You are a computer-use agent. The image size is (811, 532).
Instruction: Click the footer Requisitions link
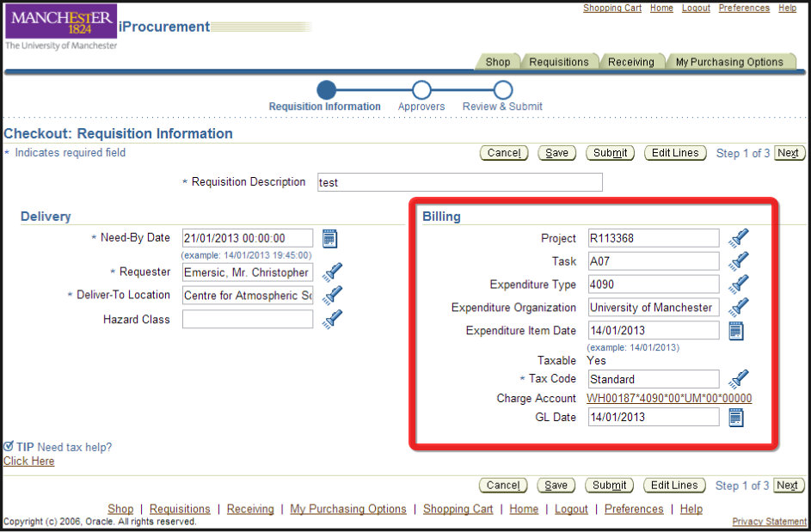[x=180, y=510]
